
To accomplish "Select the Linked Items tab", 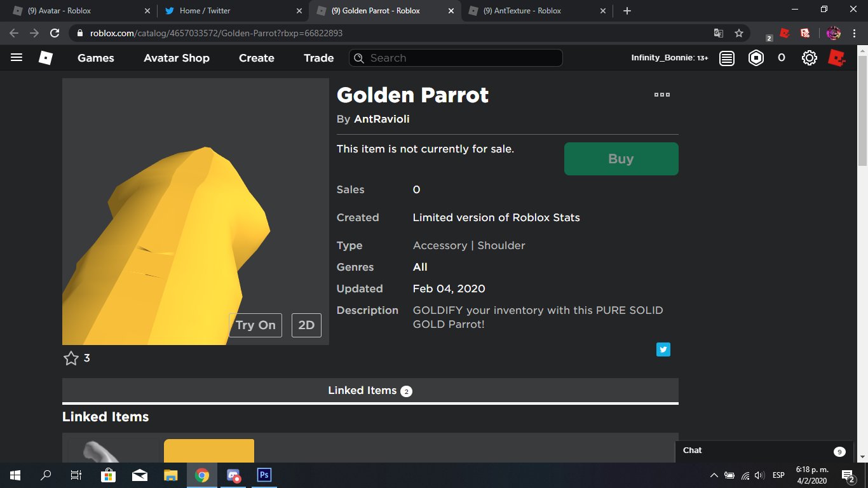I will pyautogui.click(x=370, y=390).
